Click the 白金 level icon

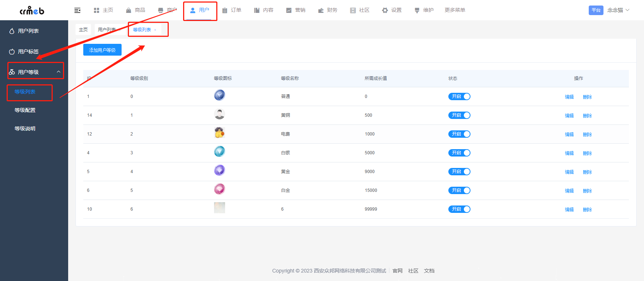pos(220,189)
